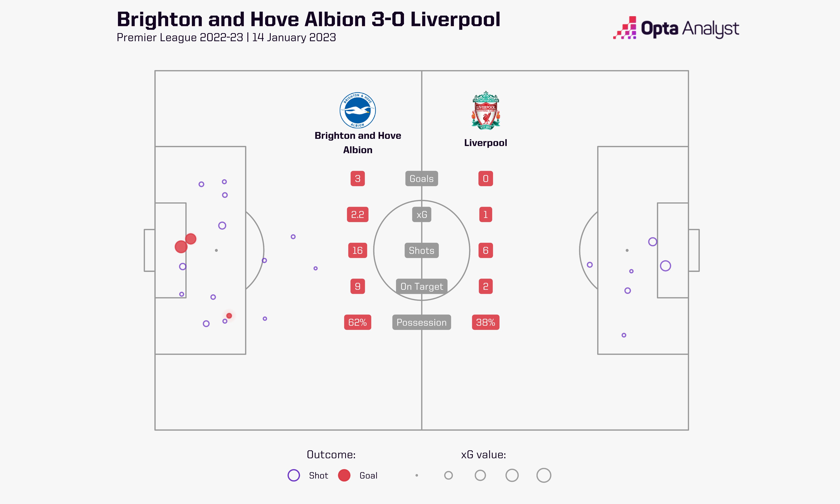Click the grey Possession stat label
840x504 pixels.
click(x=421, y=322)
